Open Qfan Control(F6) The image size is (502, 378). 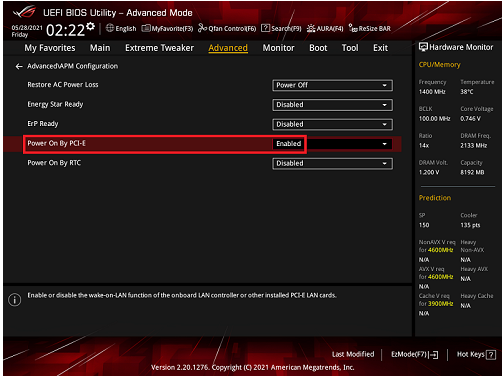pos(227,29)
